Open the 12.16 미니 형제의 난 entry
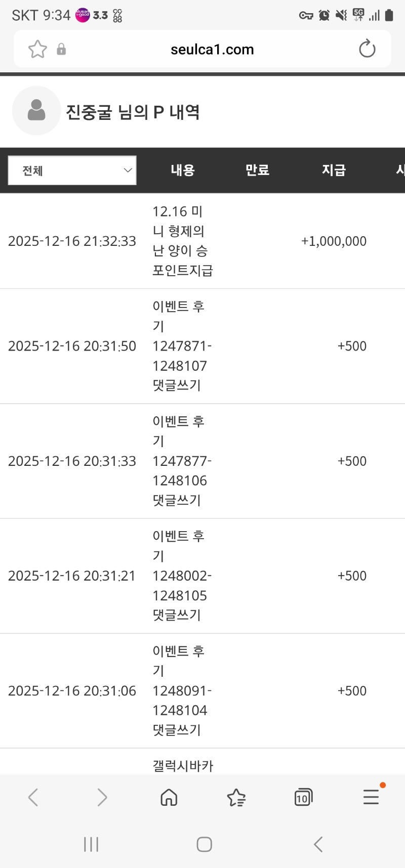 [x=182, y=241]
